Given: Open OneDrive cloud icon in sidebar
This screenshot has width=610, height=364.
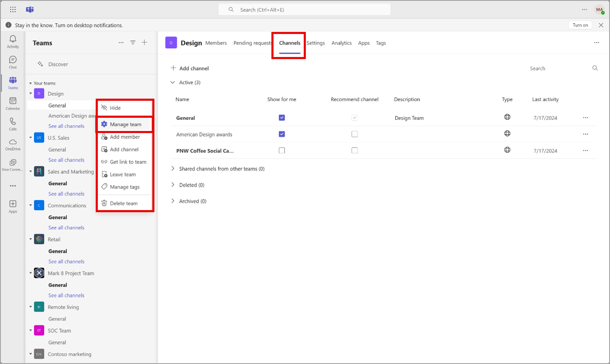Looking at the screenshot, I should click(x=13, y=144).
